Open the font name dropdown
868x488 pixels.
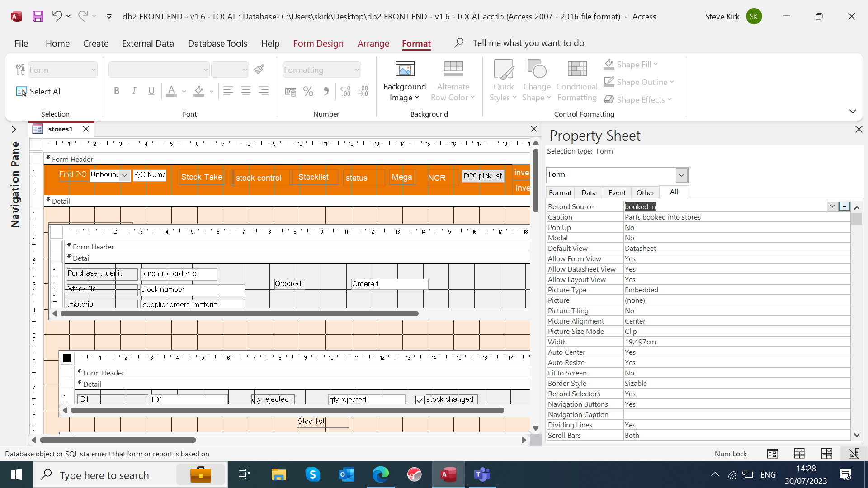pos(205,70)
